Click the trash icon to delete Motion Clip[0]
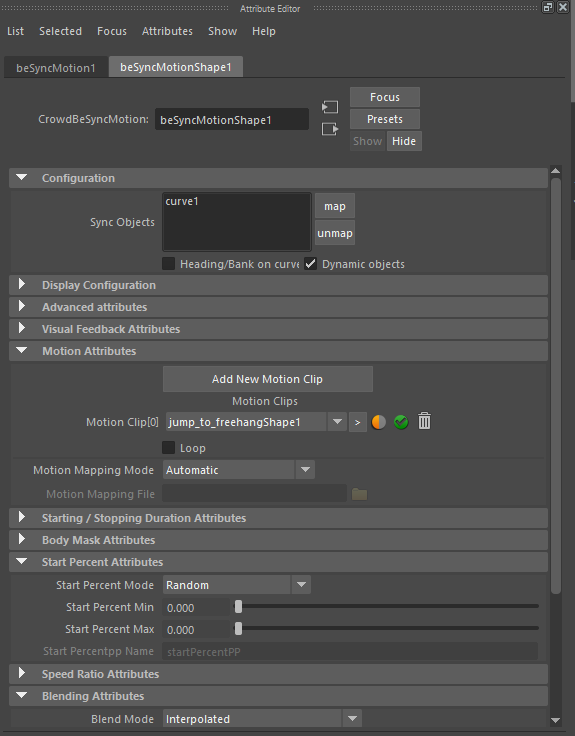The image size is (575, 736). (x=424, y=421)
